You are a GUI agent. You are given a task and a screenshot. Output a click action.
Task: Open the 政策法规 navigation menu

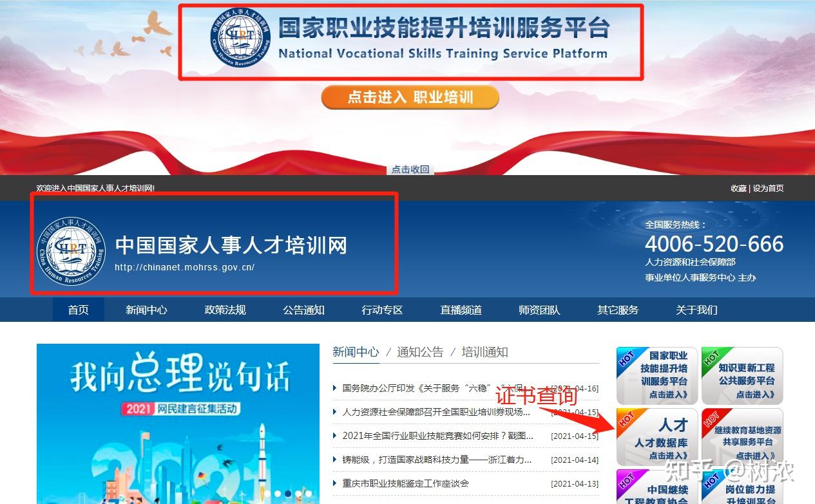point(224,310)
